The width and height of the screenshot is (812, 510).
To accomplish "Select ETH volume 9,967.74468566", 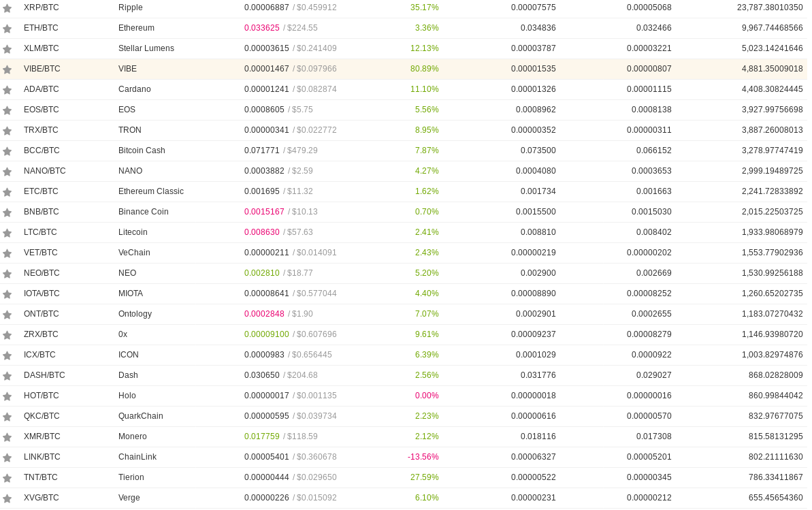I will click(772, 28).
